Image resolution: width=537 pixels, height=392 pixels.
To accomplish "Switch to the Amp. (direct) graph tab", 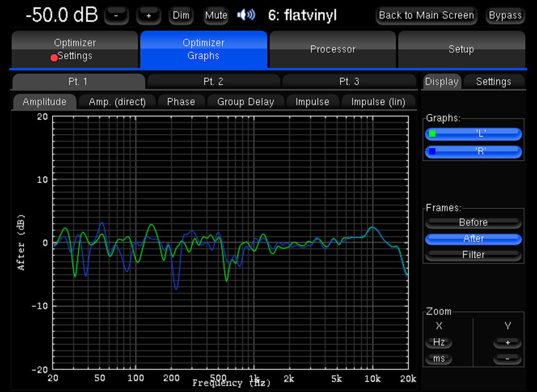I will [117, 102].
